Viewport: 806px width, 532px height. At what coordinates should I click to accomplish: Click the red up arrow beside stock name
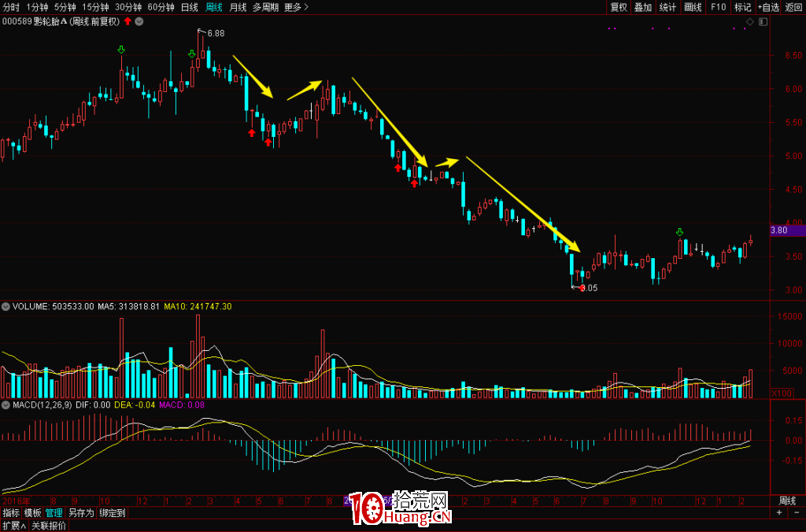pyautogui.click(x=128, y=21)
